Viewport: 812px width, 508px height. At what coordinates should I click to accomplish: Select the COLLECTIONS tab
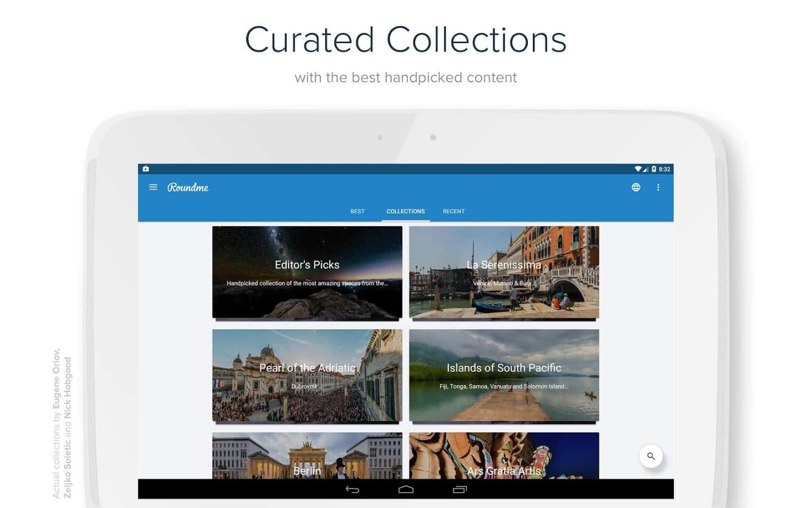pyautogui.click(x=405, y=211)
